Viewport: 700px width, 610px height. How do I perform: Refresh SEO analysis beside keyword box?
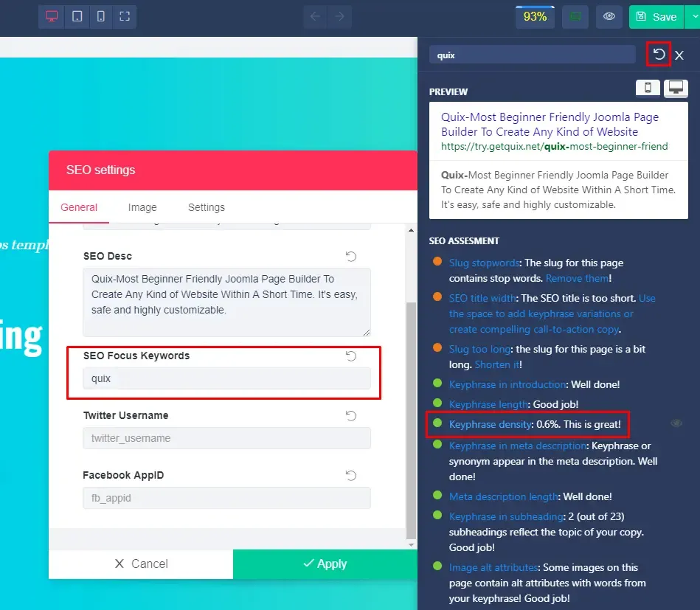[659, 55]
